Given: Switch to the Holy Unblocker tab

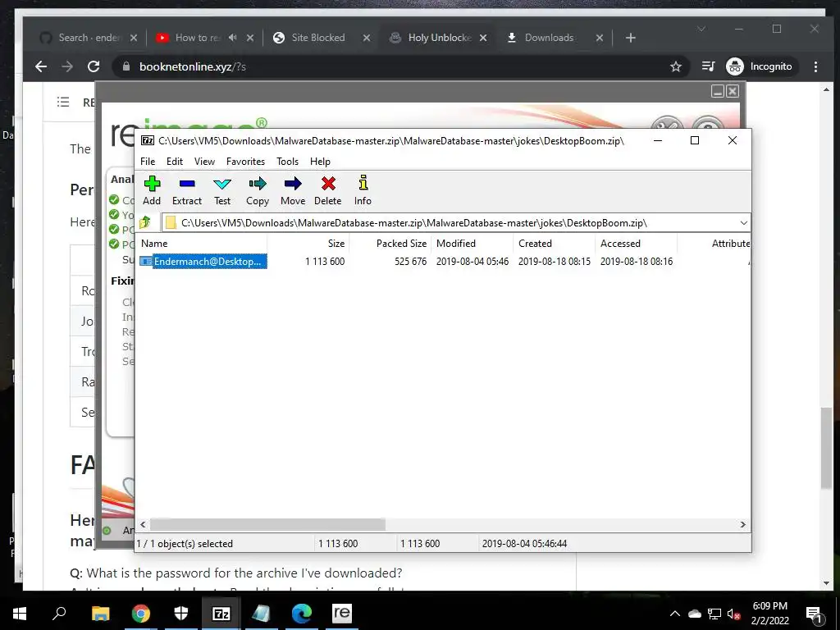Looking at the screenshot, I should (x=438, y=38).
